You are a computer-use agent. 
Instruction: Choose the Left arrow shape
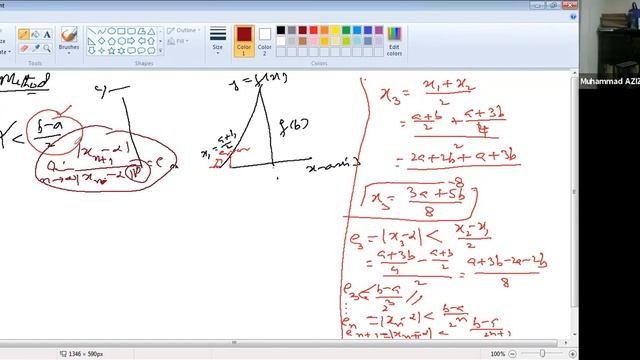coord(141,41)
